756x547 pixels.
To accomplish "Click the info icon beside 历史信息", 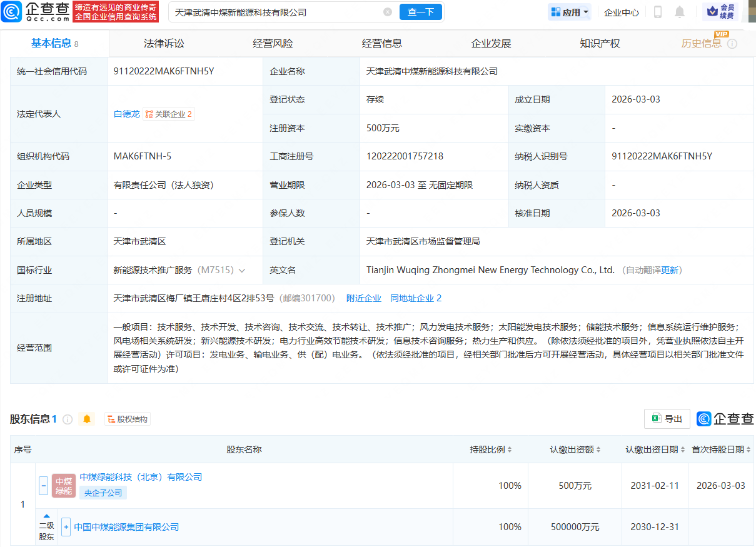I will [x=732, y=44].
